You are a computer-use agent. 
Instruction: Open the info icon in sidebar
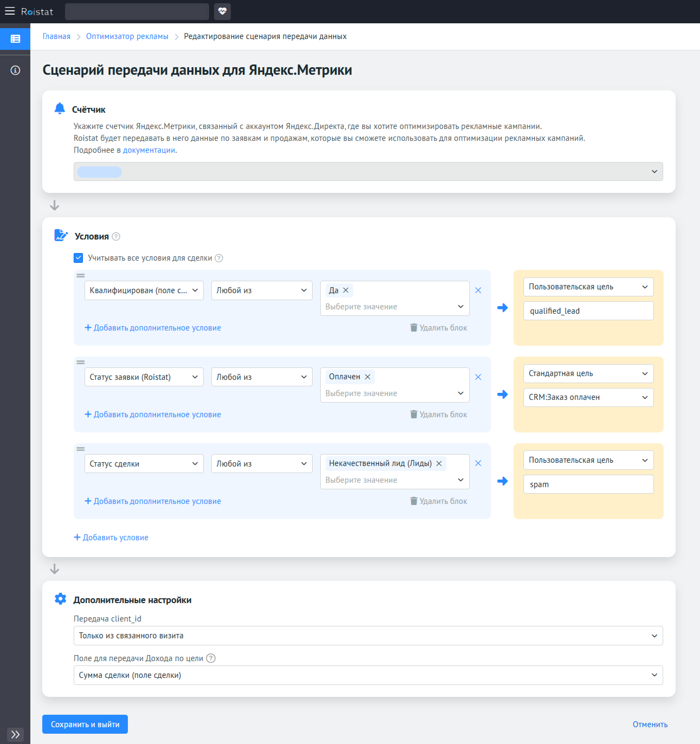pyautogui.click(x=15, y=70)
